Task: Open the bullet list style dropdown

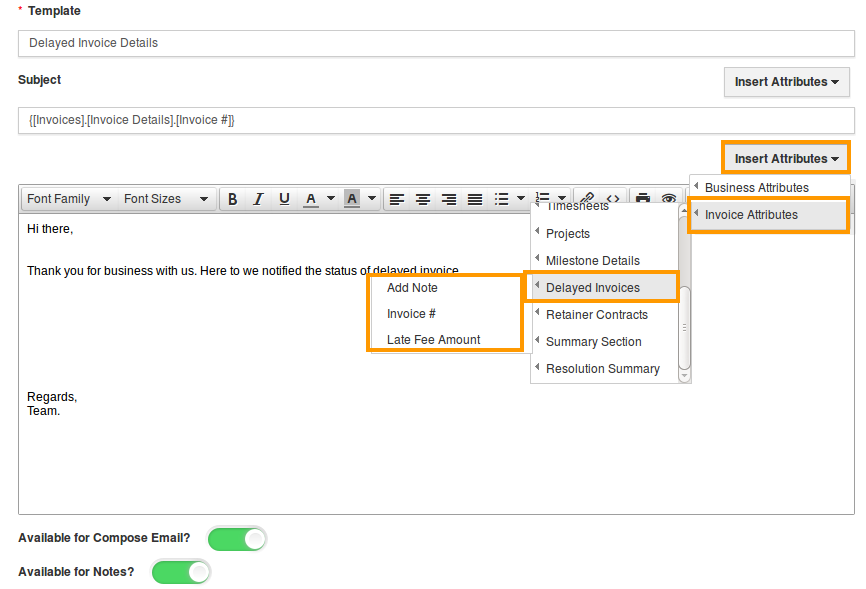Action: [x=521, y=199]
